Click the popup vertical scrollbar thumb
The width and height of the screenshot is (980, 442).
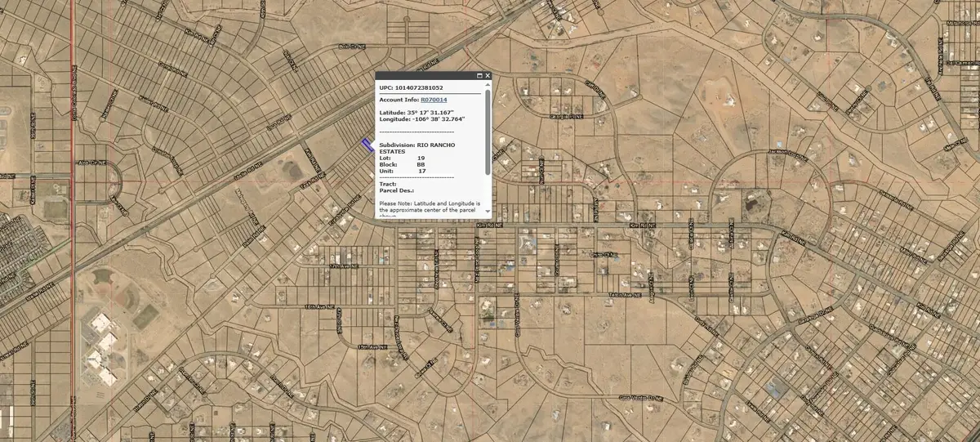[x=488, y=131]
